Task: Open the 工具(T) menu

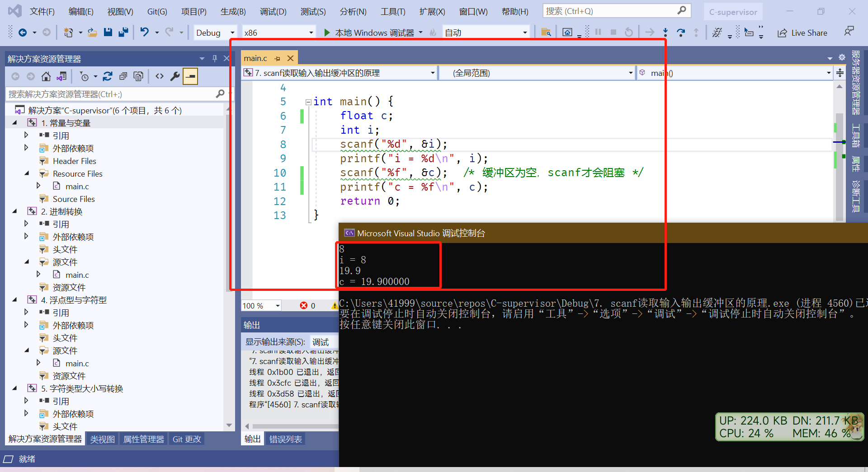Action: [x=393, y=11]
